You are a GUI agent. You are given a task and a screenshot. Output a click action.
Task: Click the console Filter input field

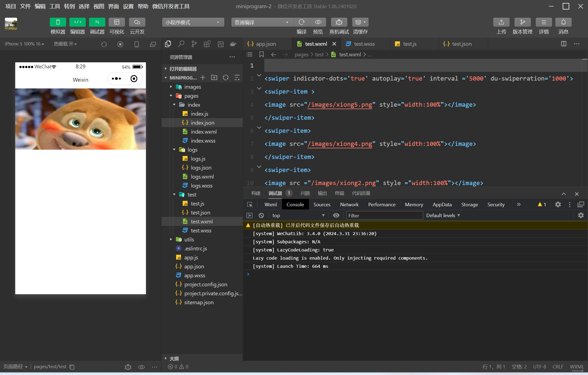pyautogui.click(x=384, y=215)
